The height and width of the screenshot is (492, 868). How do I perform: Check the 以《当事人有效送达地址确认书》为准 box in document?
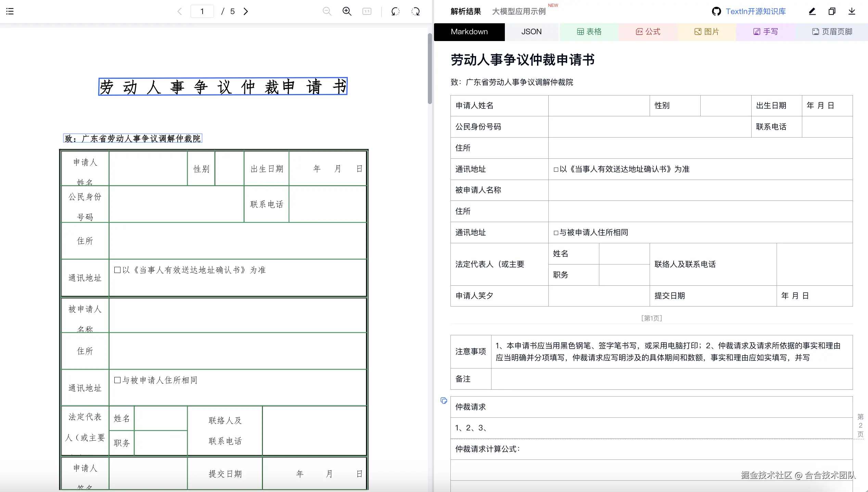[x=117, y=270]
